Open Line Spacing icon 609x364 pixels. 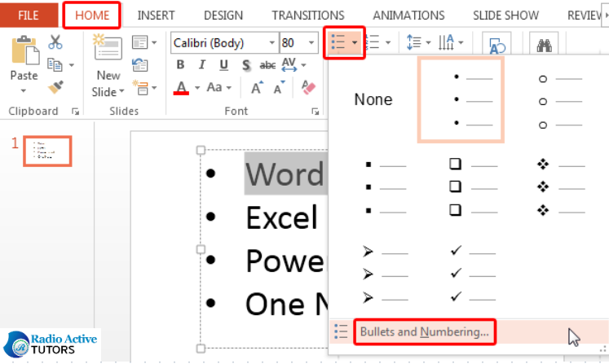click(413, 42)
